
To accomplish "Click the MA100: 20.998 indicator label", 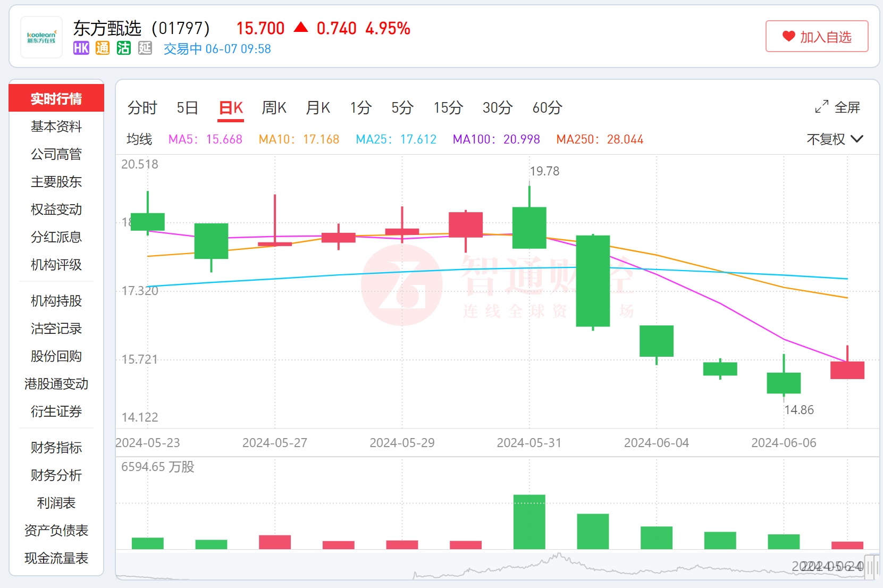I will point(496,139).
